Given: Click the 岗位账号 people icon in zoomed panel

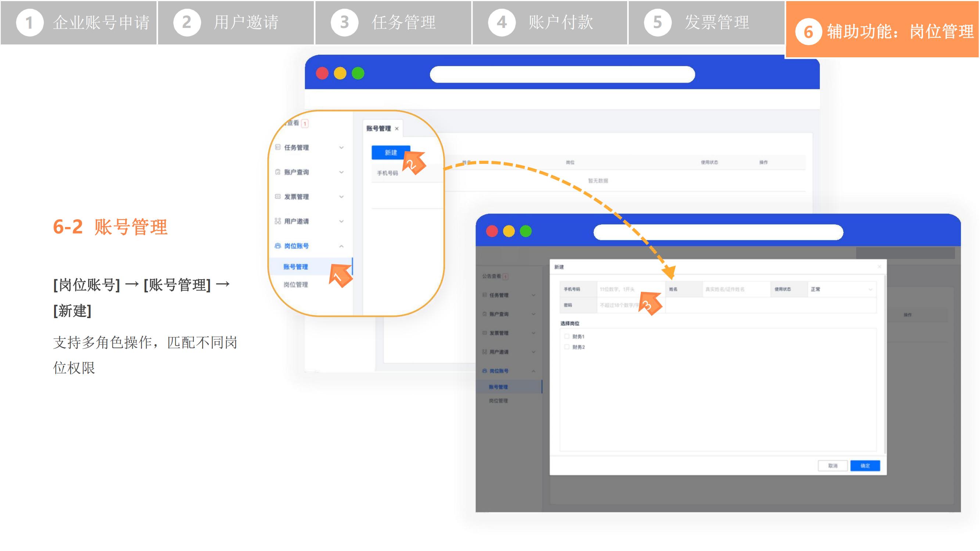Looking at the screenshot, I should pos(278,246).
